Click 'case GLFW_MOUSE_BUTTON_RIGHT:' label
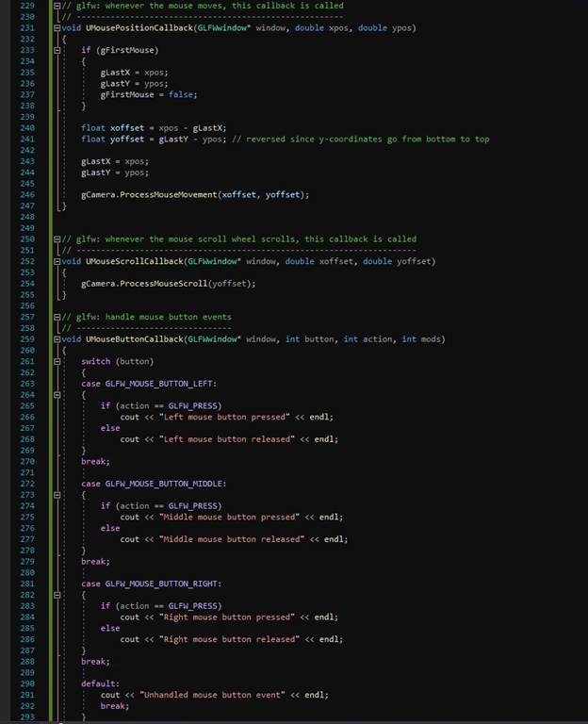 pos(151,584)
